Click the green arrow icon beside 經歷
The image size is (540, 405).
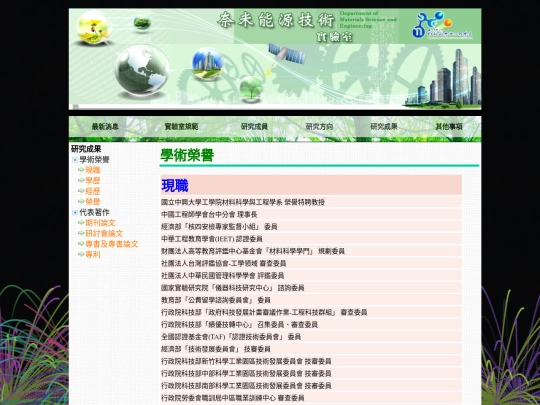81,191
